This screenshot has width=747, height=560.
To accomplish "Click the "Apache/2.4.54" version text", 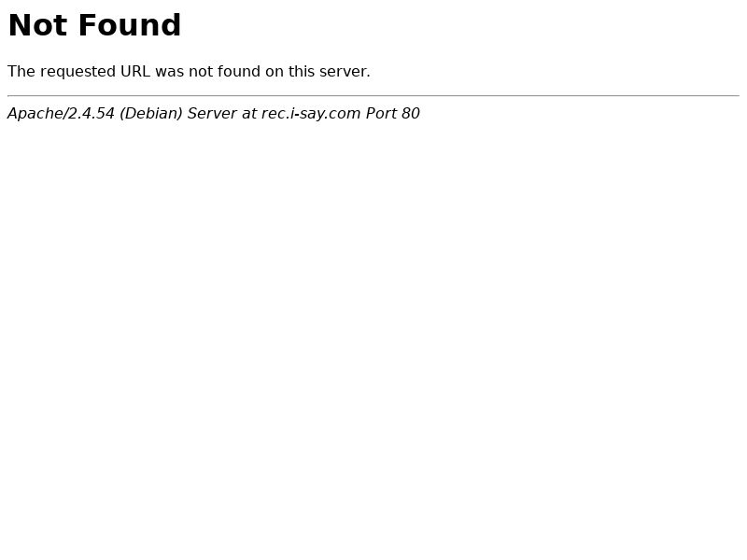I will tap(61, 113).
